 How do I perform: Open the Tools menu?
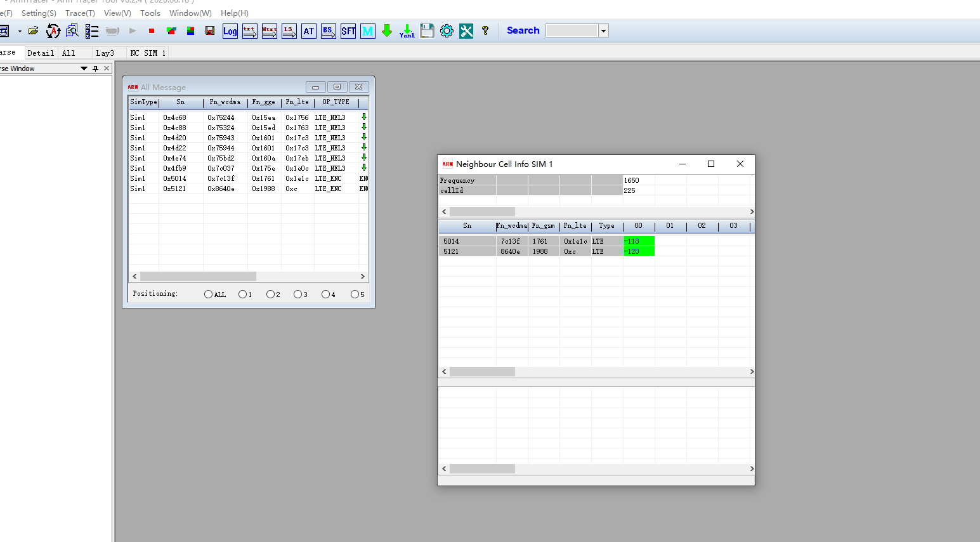click(150, 13)
